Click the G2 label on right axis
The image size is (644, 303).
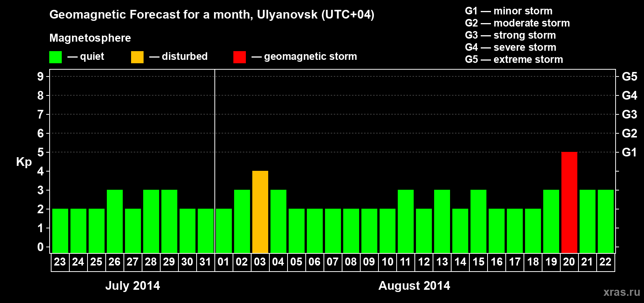630,133
